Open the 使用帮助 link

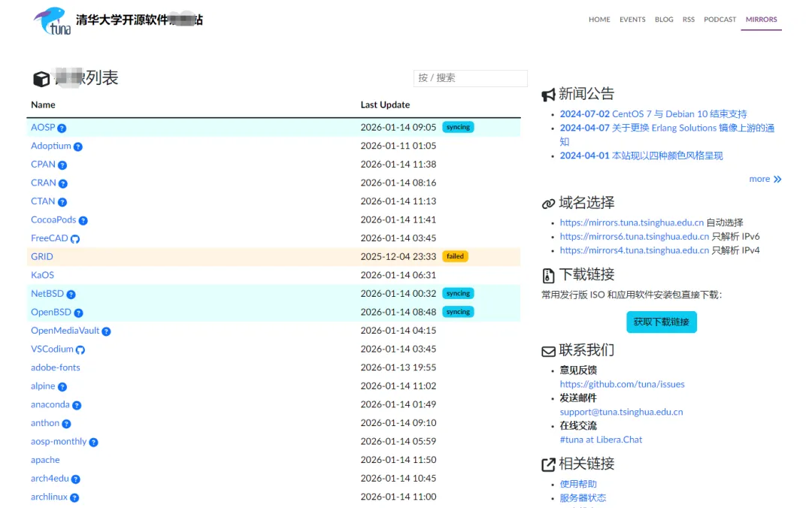coord(578,484)
